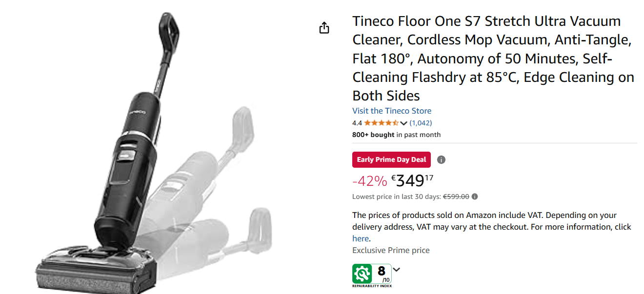Open the info icon next to Early Prime Day Deal
The width and height of the screenshot is (644, 294).
[x=441, y=159]
